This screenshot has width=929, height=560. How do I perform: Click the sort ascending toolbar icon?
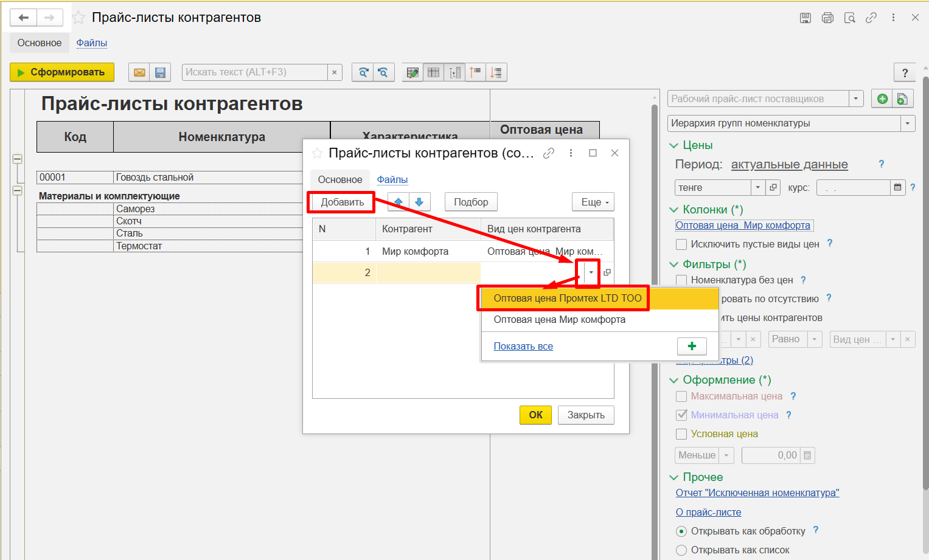[x=475, y=72]
